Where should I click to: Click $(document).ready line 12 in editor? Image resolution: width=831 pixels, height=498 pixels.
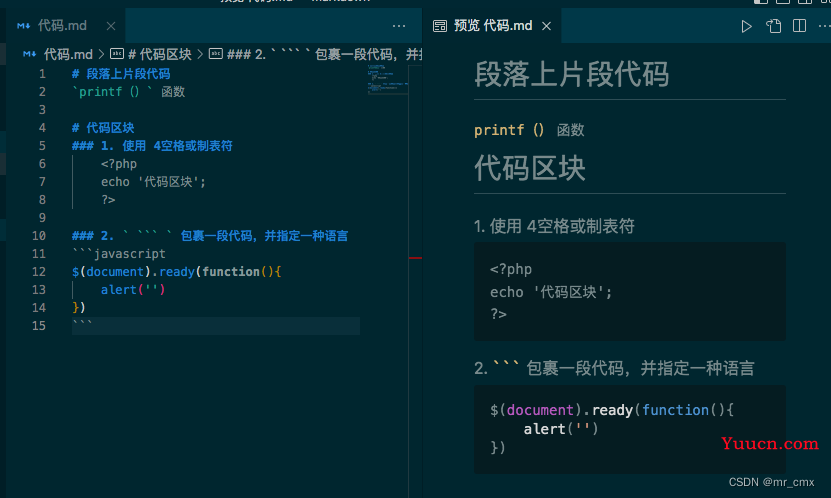coord(176,272)
